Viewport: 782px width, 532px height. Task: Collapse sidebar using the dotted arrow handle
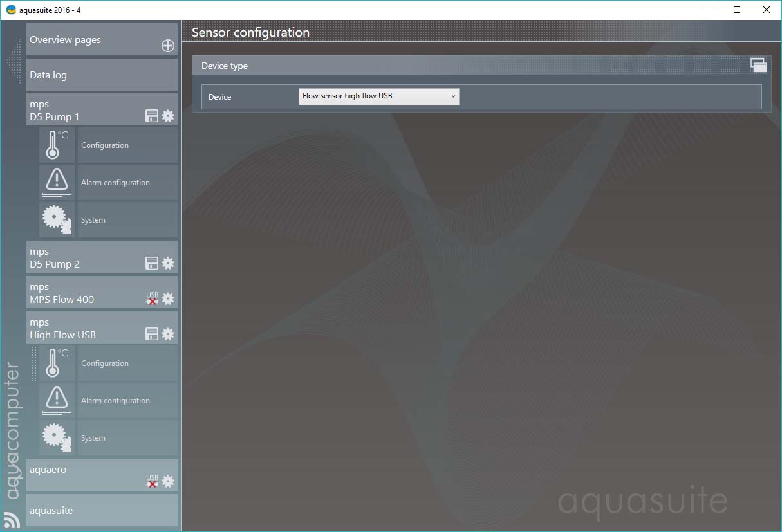click(x=14, y=61)
